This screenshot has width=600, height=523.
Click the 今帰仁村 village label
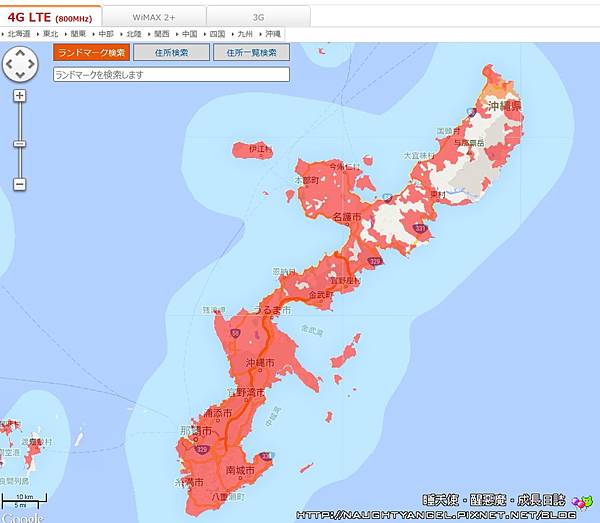[345, 166]
